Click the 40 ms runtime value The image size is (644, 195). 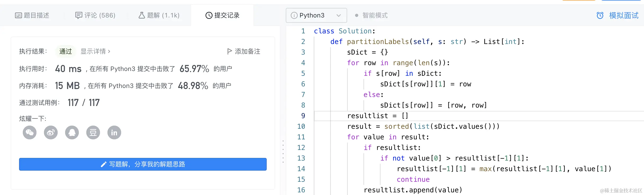coord(68,69)
